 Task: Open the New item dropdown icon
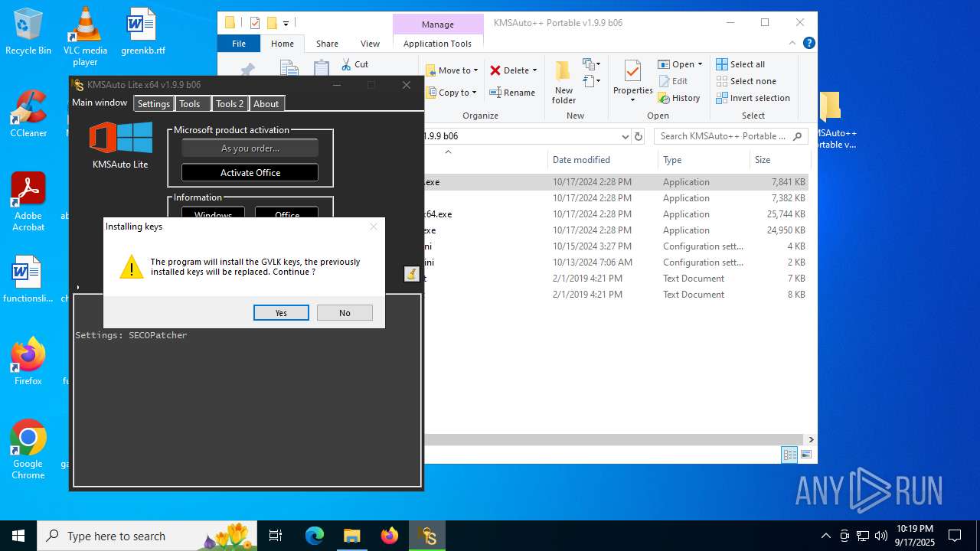(x=592, y=64)
